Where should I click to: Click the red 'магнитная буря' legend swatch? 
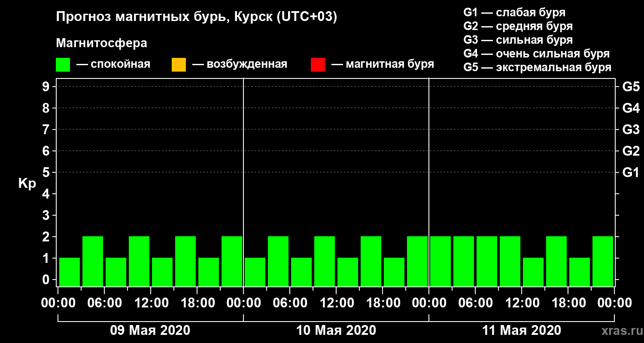(x=318, y=65)
